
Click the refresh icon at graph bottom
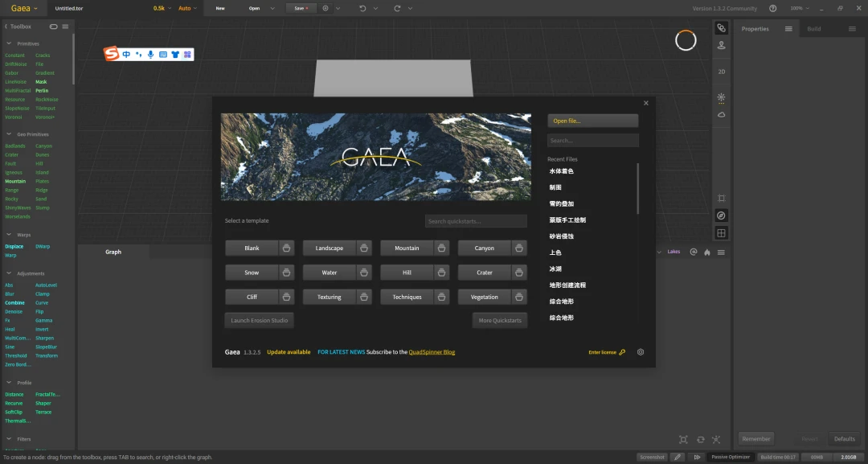[x=700, y=440]
